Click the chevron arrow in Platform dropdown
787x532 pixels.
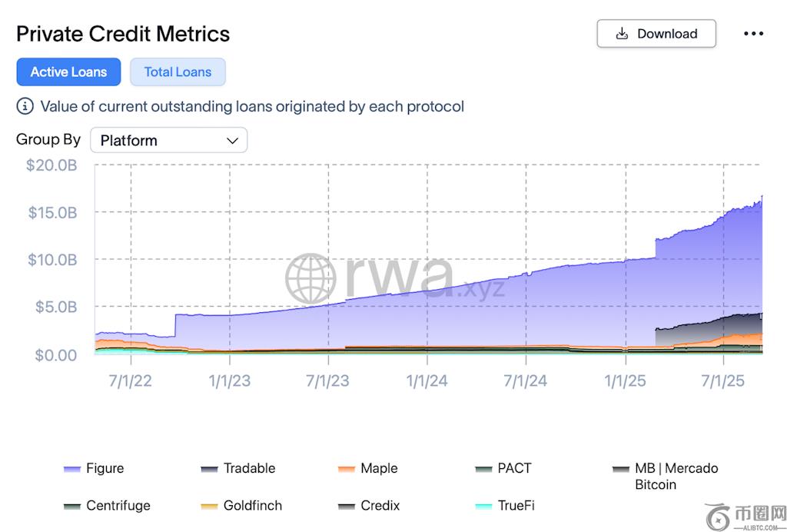(x=232, y=141)
